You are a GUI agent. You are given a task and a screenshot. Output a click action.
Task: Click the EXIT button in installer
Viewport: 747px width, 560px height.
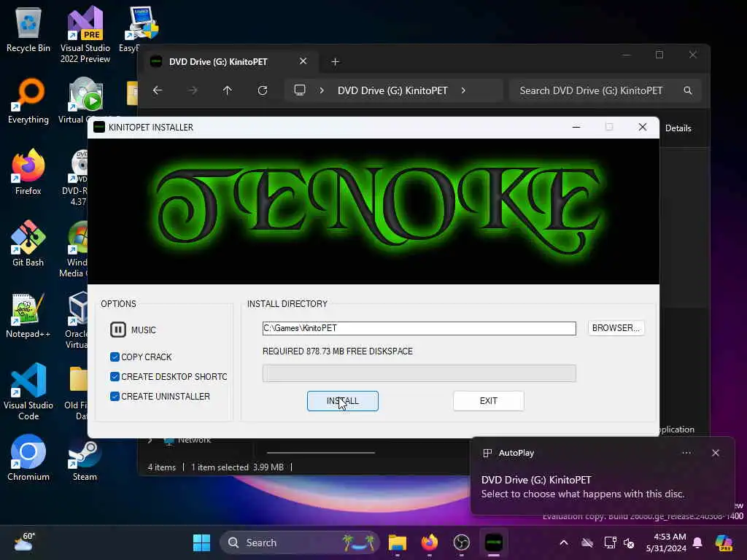pos(488,401)
